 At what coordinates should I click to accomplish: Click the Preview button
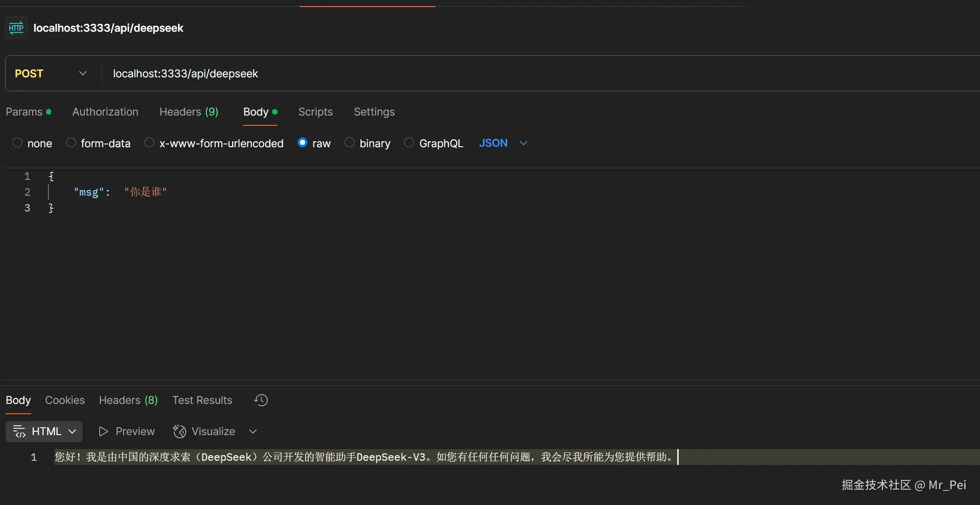tap(134, 431)
